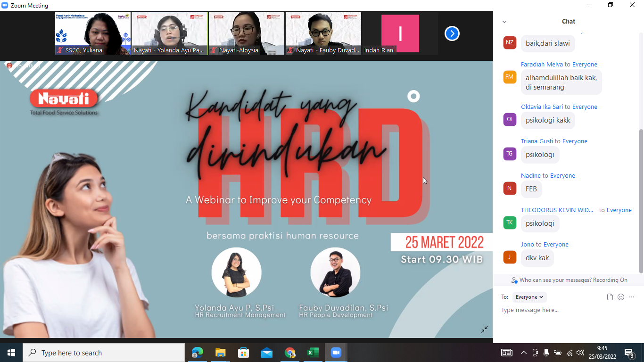Show hidden system tray icons
This screenshot has height=362, width=644.
click(524, 353)
